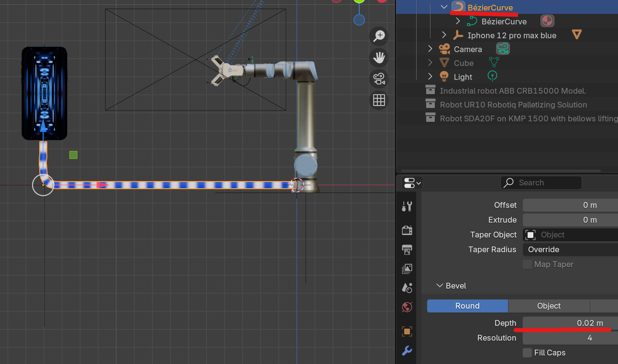Toggle the camera view icon in viewport

click(x=379, y=79)
